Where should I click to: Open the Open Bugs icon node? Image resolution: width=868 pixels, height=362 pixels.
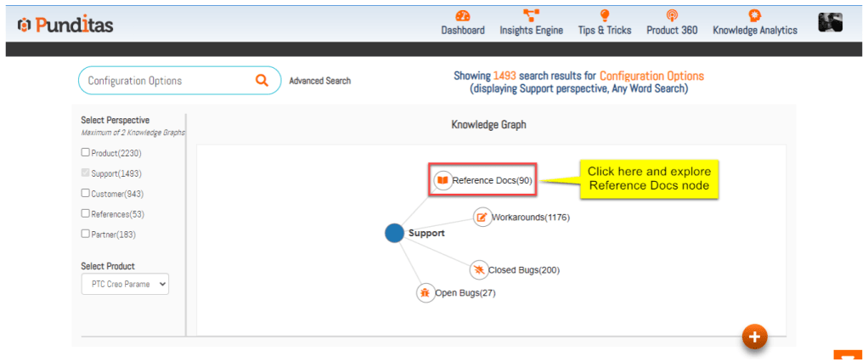pos(426,293)
